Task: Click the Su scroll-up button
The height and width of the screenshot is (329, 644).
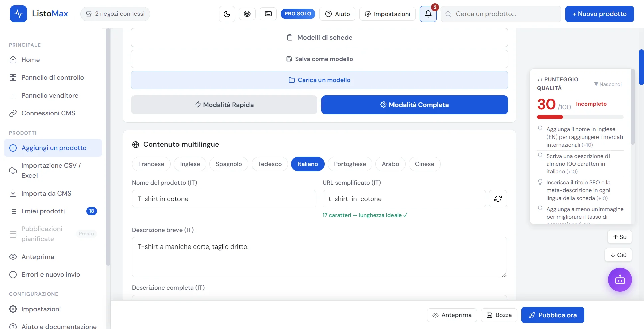Action: [620, 237]
